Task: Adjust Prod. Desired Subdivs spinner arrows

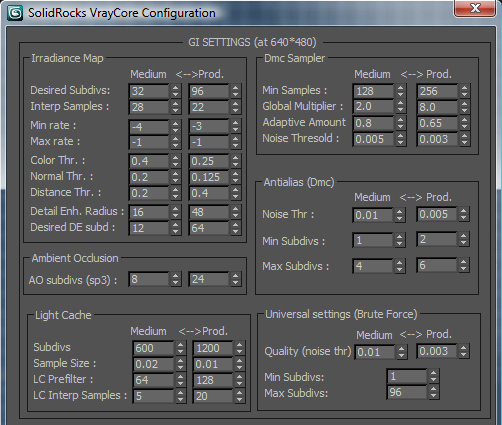Action: pyautogui.click(x=235, y=91)
